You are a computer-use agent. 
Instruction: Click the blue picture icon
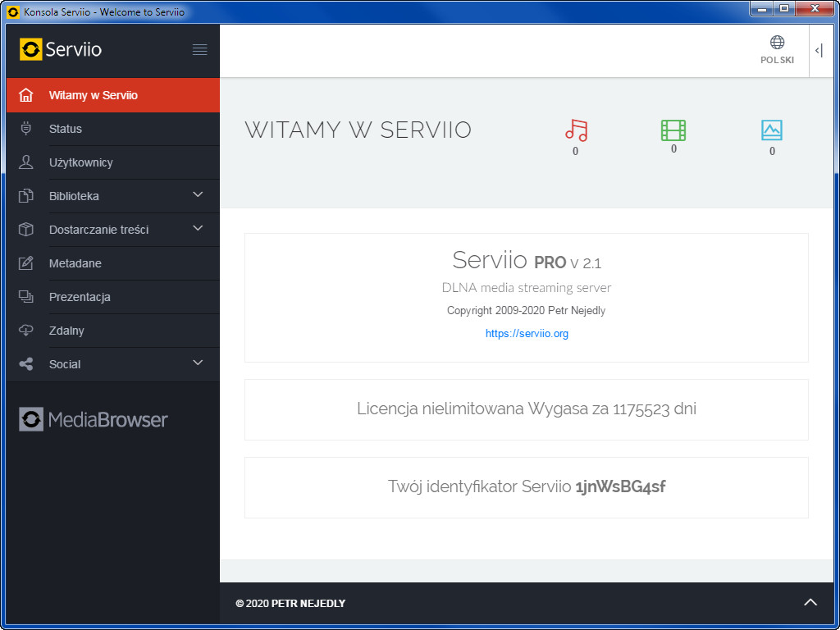click(772, 130)
